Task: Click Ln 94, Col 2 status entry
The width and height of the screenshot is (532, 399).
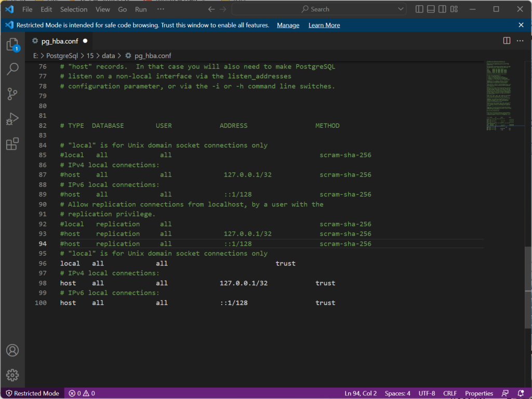Action: [361, 393]
